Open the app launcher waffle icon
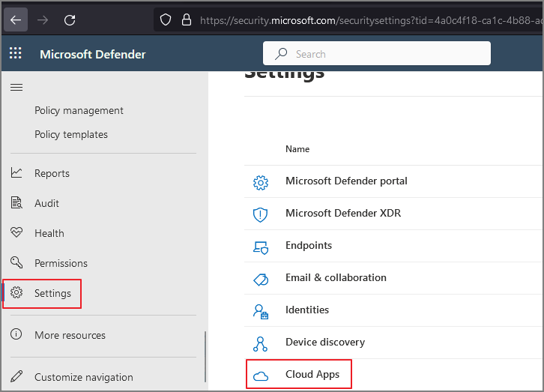This screenshot has height=392, width=544. pos(15,53)
